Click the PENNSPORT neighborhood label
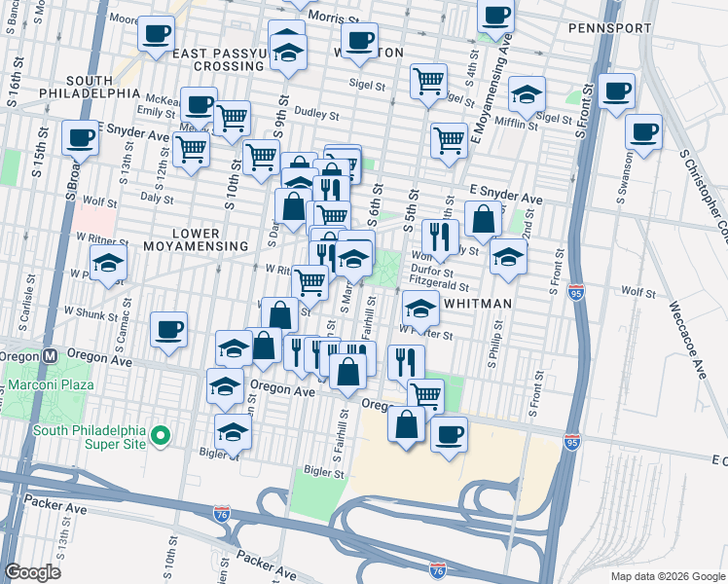The width and height of the screenshot is (728, 584). [610, 28]
